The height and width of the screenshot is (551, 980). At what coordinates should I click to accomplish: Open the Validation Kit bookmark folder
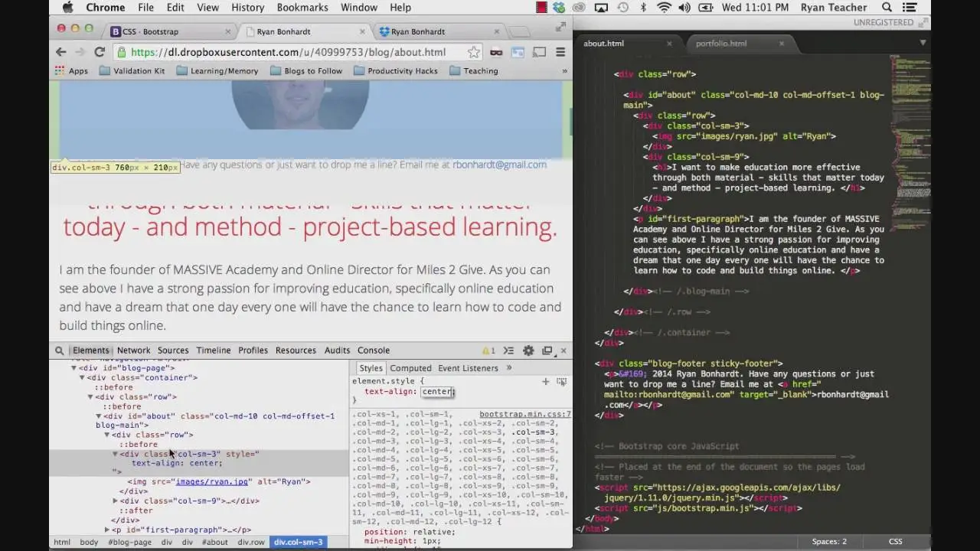pyautogui.click(x=132, y=70)
